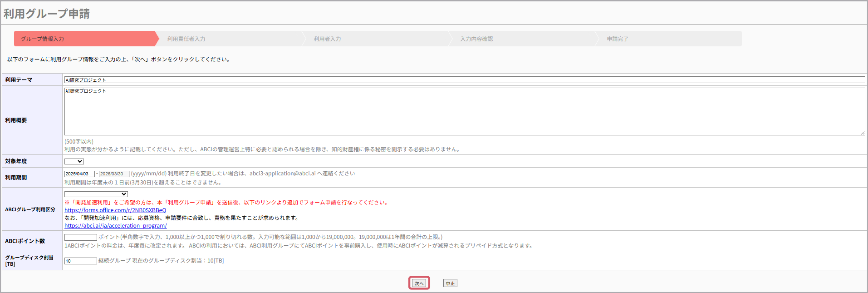Viewport: 868px width, 293px height.
Task: Click the グループディスク割当 input field
Action: click(x=81, y=261)
